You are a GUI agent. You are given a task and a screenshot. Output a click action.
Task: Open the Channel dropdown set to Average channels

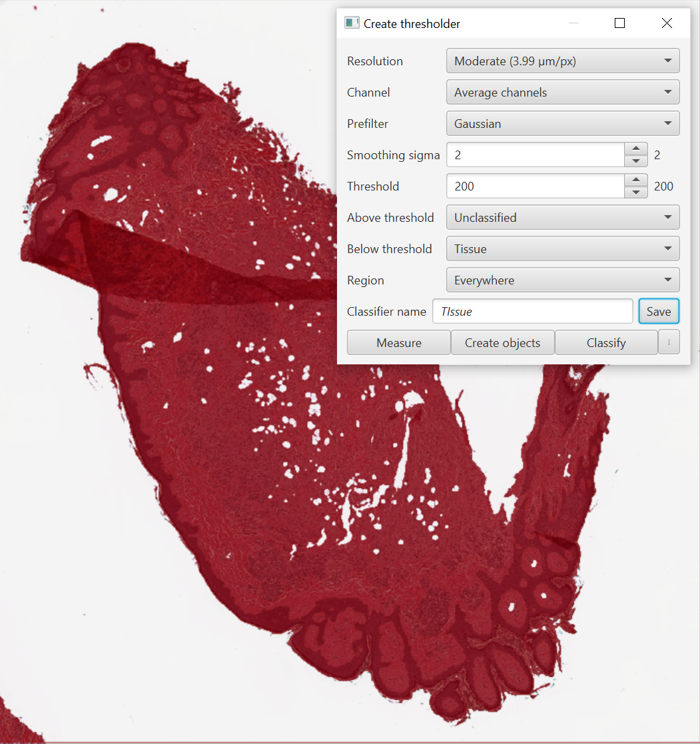pyautogui.click(x=562, y=92)
